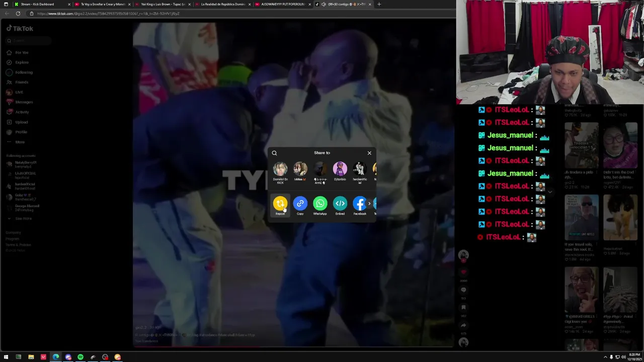Image resolution: width=644 pixels, height=362 pixels.
Task: Click the spinning sound disc icon
Action: click(463, 342)
